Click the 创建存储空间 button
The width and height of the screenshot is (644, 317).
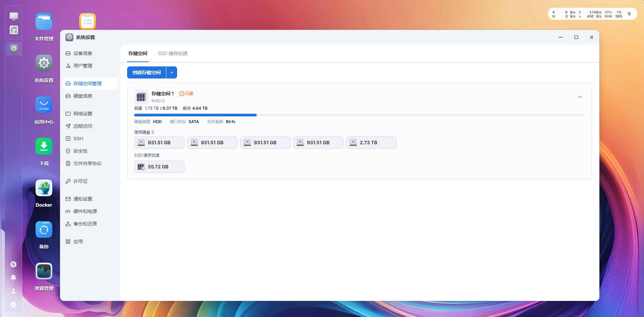(147, 72)
